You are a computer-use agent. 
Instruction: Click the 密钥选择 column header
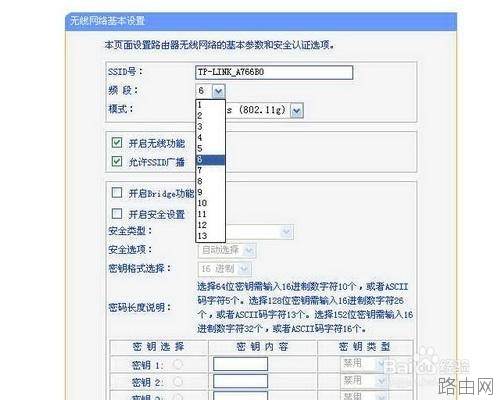pos(158,347)
